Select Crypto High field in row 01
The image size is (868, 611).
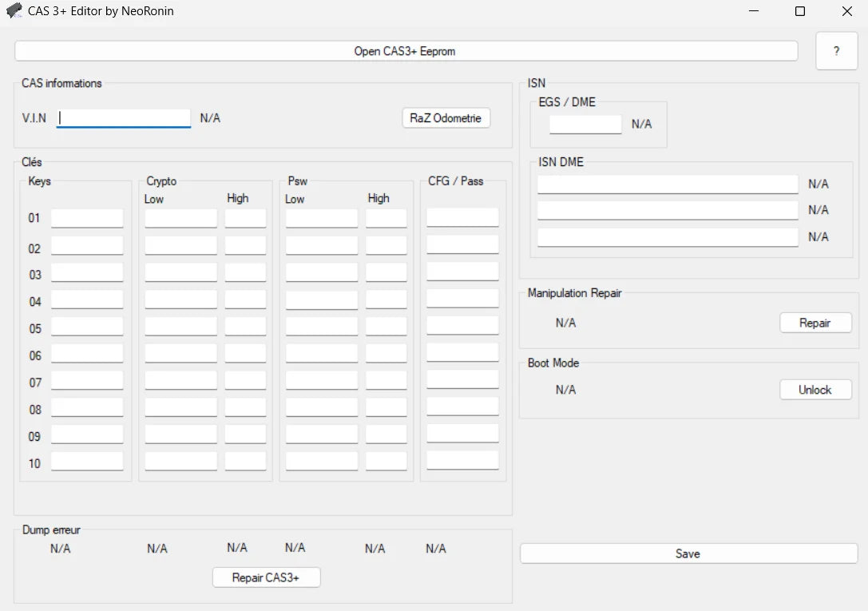pyautogui.click(x=245, y=218)
